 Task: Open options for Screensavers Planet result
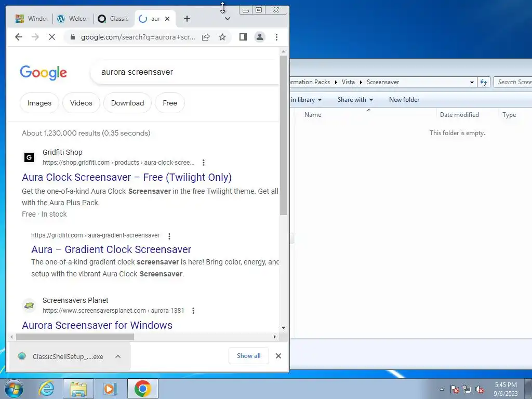tap(193, 311)
